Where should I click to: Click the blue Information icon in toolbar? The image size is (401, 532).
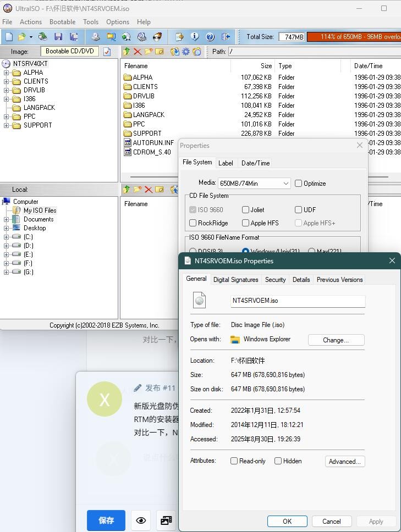pyautogui.click(x=195, y=37)
